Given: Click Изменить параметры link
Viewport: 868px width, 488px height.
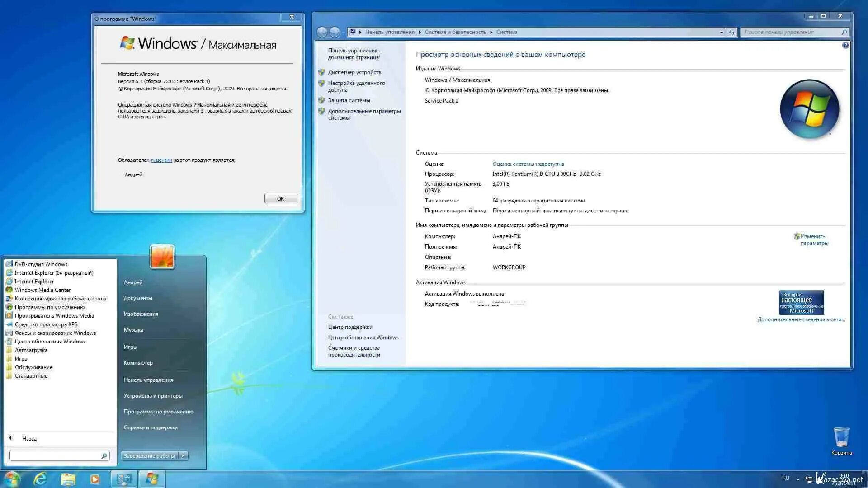Looking at the screenshot, I should [x=815, y=239].
